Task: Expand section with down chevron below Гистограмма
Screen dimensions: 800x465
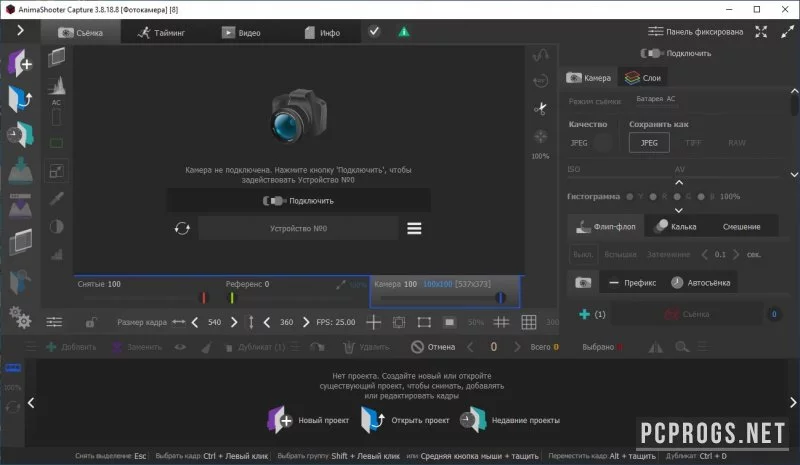Action: click(x=679, y=210)
